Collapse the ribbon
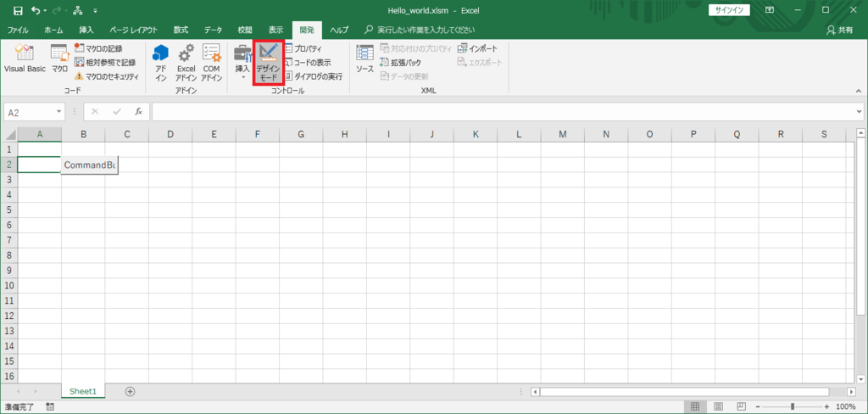 click(859, 90)
